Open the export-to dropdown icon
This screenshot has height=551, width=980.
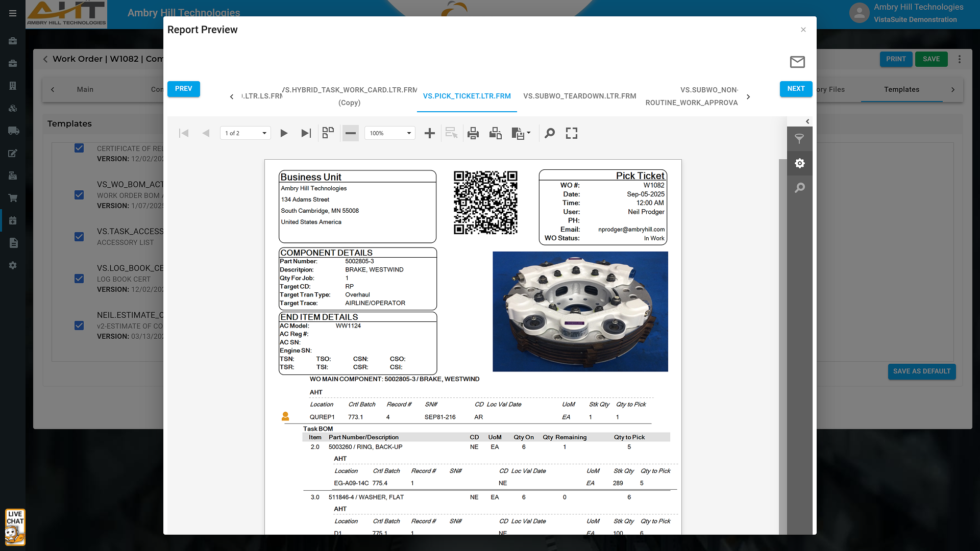521,133
